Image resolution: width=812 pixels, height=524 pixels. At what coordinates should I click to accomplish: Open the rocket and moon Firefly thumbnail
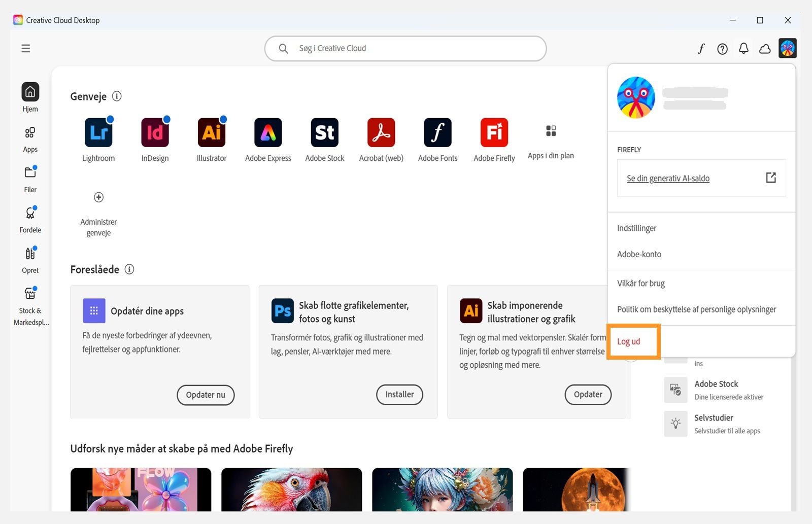[577, 490]
